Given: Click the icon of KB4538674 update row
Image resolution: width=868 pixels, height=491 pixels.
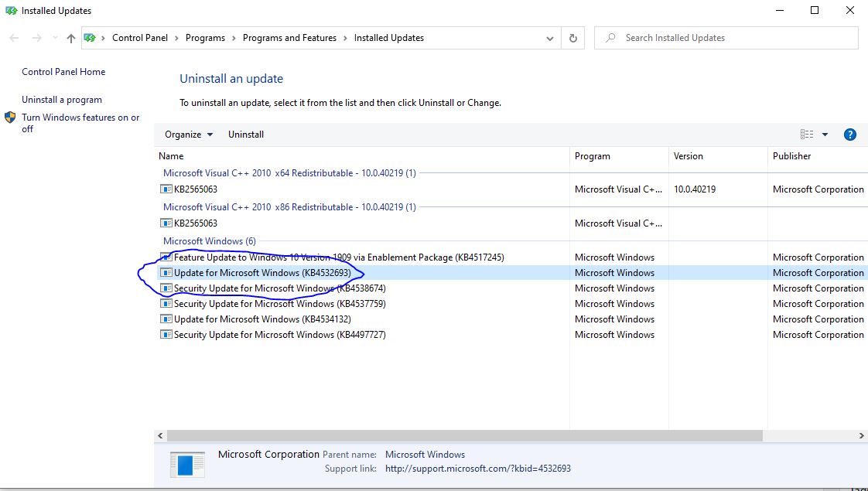Looking at the screenshot, I should point(166,288).
